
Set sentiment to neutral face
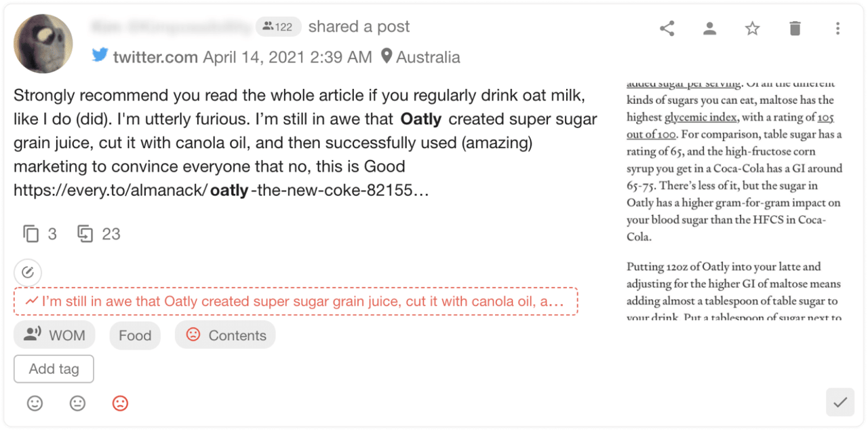point(77,403)
